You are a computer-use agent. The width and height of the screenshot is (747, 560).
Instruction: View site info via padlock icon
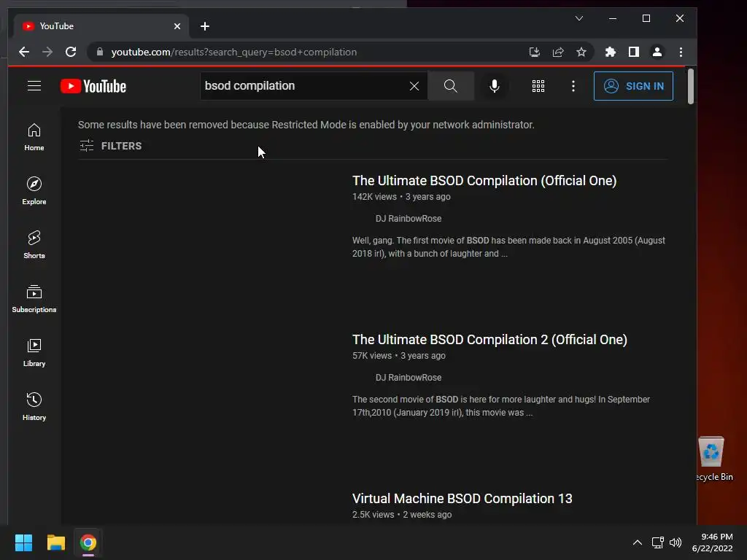point(99,52)
